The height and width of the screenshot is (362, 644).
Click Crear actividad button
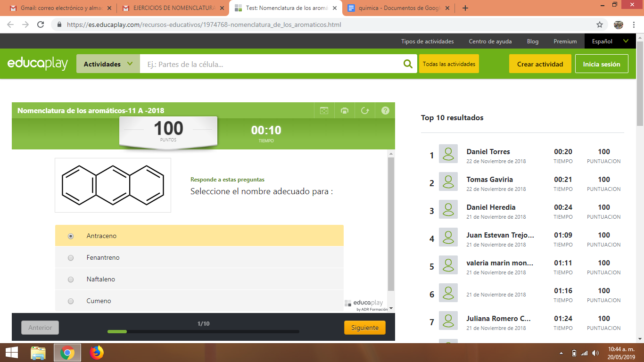point(540,64)
